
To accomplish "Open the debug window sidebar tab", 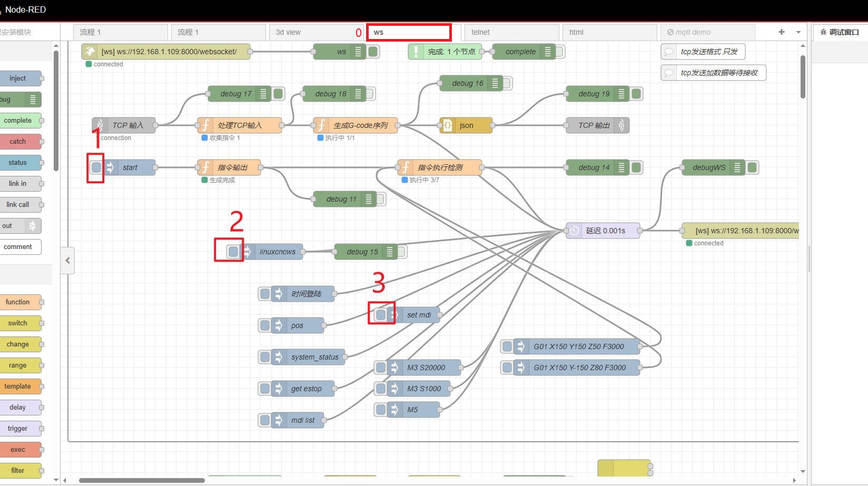I will pyautogui.click(x=840, y=32).
